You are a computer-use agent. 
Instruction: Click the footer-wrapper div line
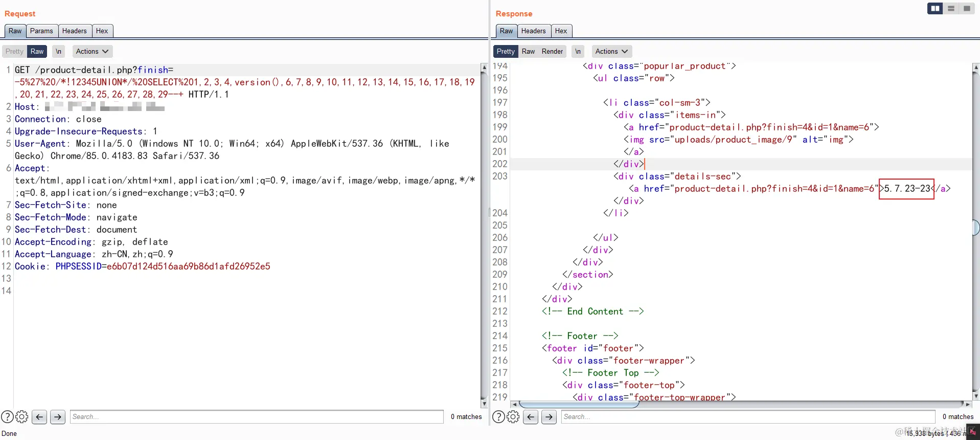tap(624, 361)
